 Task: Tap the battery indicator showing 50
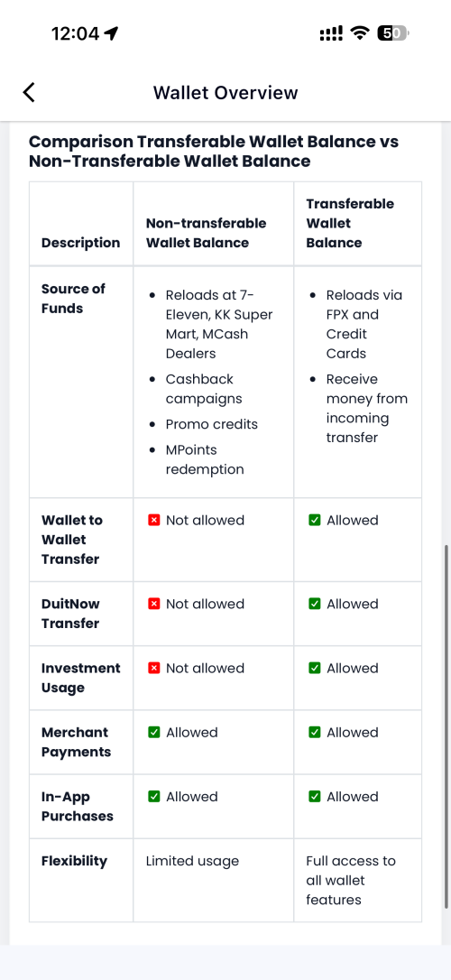tap(392, 33)
